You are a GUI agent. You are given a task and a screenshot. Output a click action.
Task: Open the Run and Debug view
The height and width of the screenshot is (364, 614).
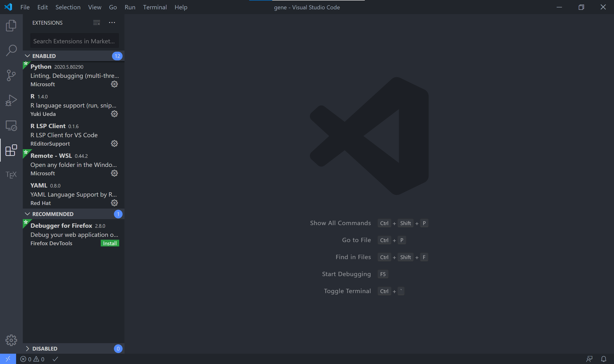(11, 100)
